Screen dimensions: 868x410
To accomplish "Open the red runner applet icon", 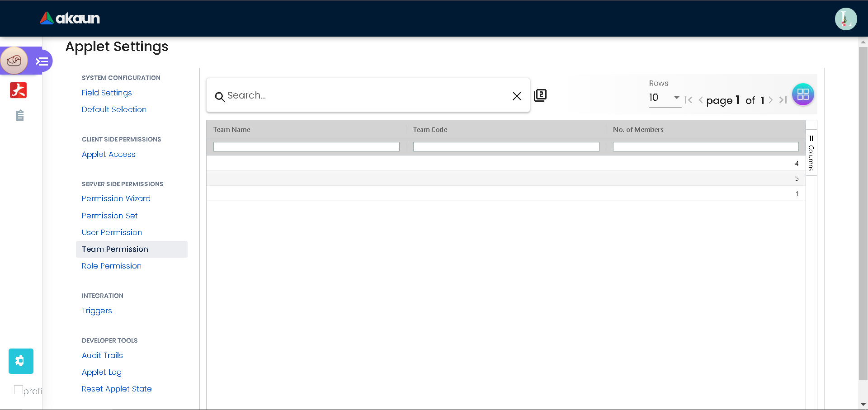I will [x=19, y=90].
